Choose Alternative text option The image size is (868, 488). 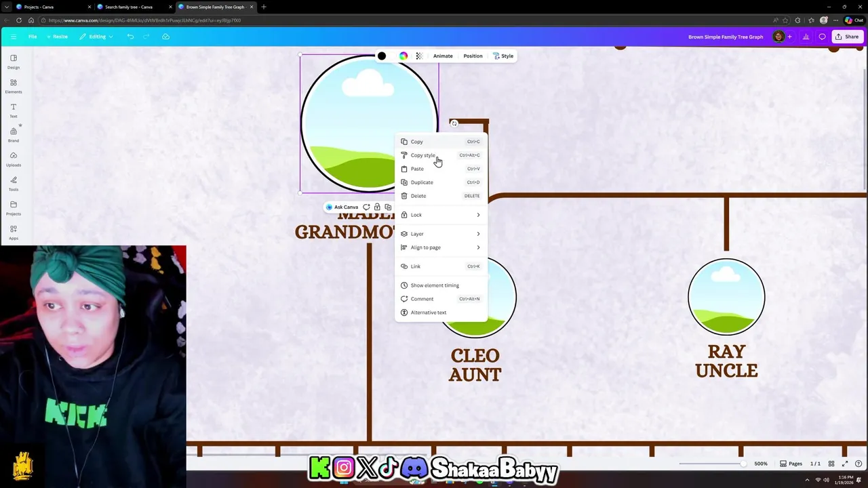click(441, 312)
